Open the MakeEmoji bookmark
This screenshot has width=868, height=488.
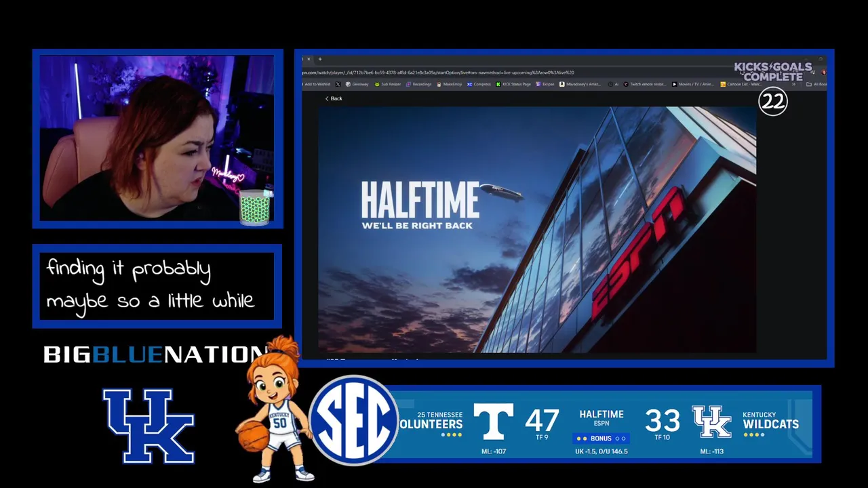450,84
